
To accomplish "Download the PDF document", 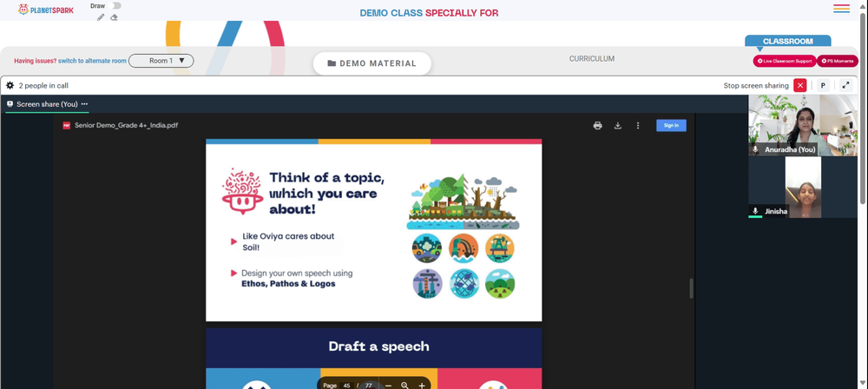I will point(618,125).
